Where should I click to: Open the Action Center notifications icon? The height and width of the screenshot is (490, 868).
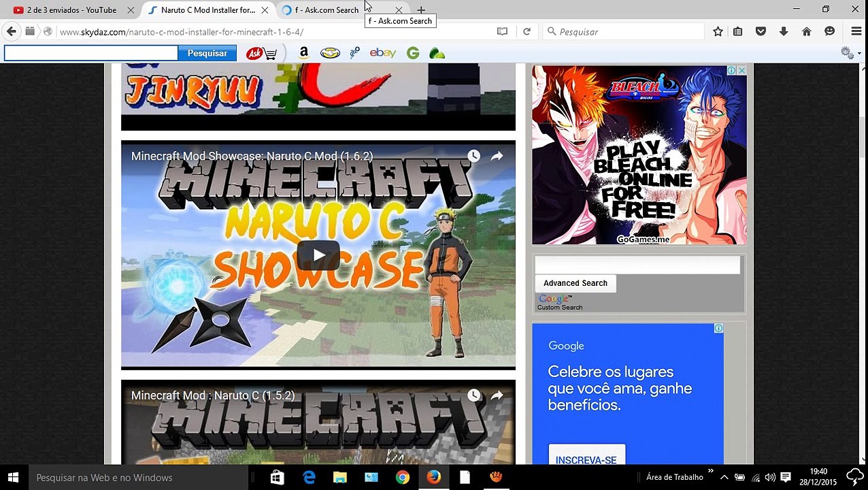coord(786,477)
